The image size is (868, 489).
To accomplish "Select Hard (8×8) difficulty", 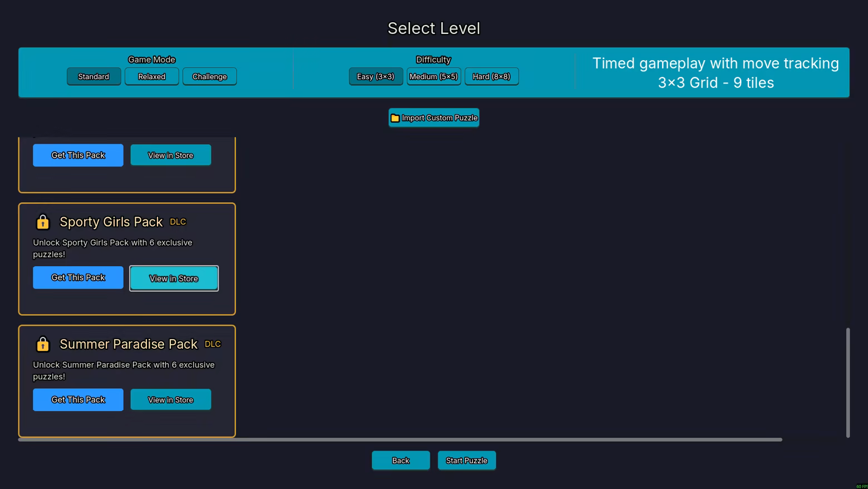I will tap(491, 77).
